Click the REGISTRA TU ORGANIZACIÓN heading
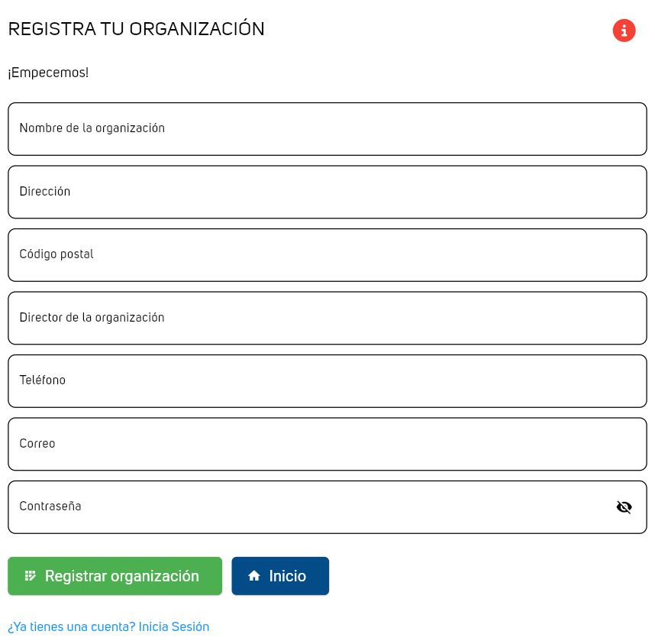This screenshot has height=644, width=655. [x=136, y=29]
